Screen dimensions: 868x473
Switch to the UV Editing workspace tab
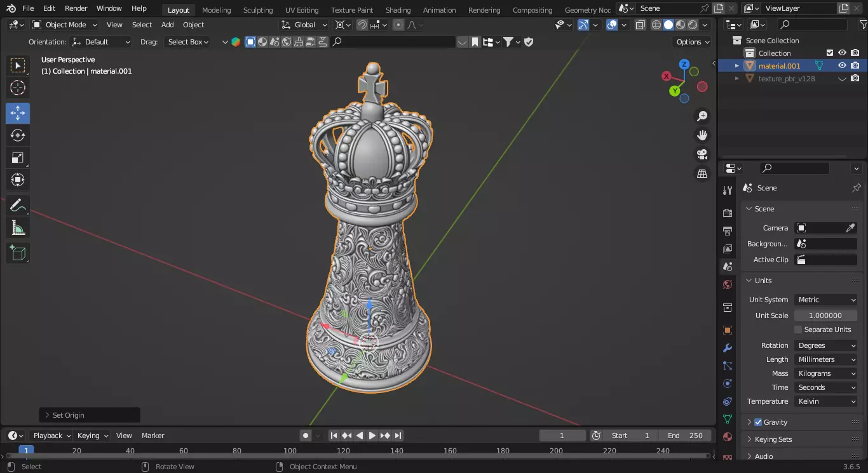click(302, 10)
